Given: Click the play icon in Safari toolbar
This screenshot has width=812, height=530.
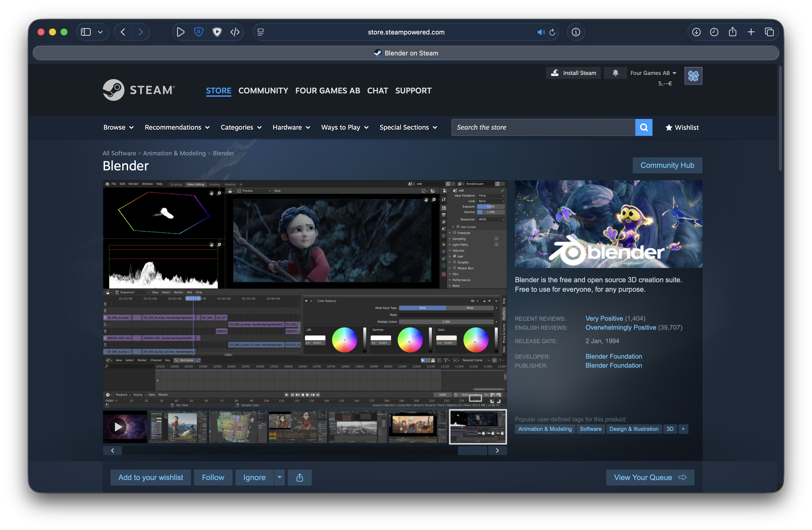Looking at the screenshot, I should [180, 32].
